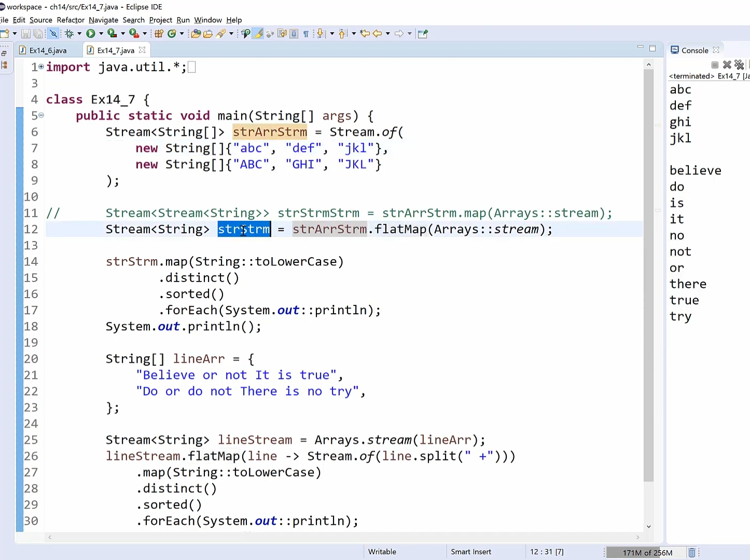Open the Source menu

[x=41, y=20]
